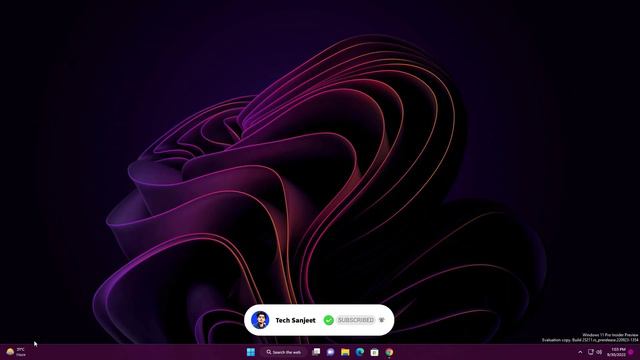
Task: Open File Explorer from the taskbar
Action: tap(345, 352)
